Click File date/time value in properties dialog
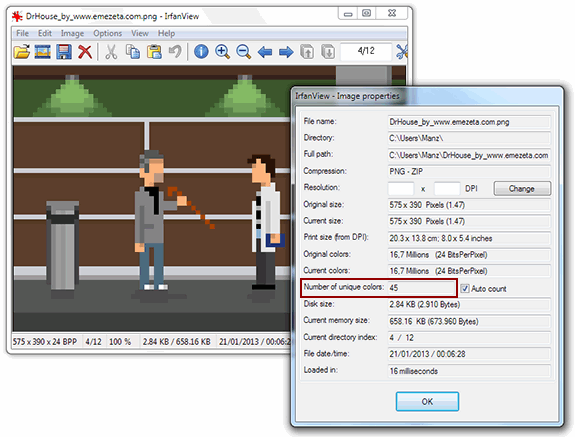The width and height of the screenshot is (575, 437). click(469, 354)
